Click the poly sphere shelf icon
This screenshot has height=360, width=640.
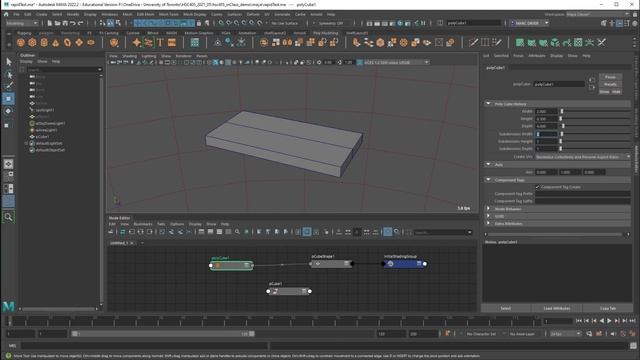21,42
